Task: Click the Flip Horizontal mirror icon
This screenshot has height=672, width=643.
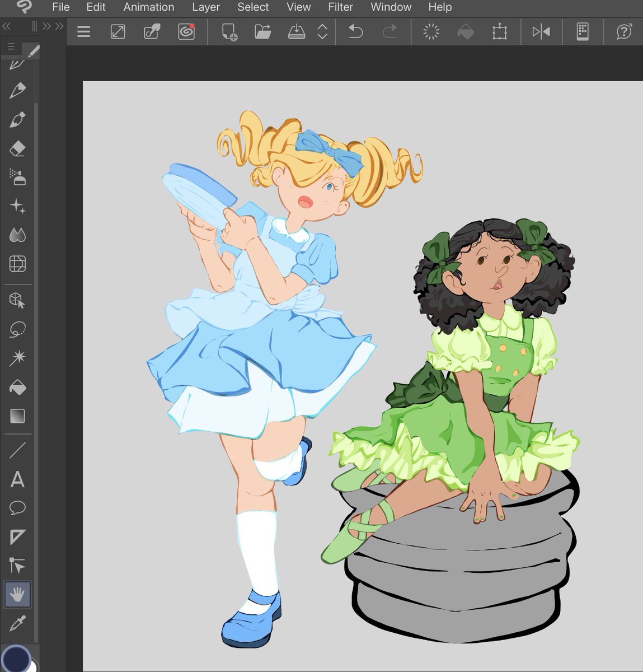Action: tap(541, 32)
